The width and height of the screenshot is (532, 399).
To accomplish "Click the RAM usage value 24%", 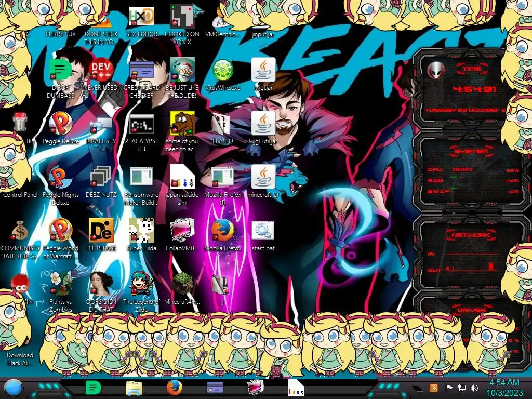I will pos(513,181).
